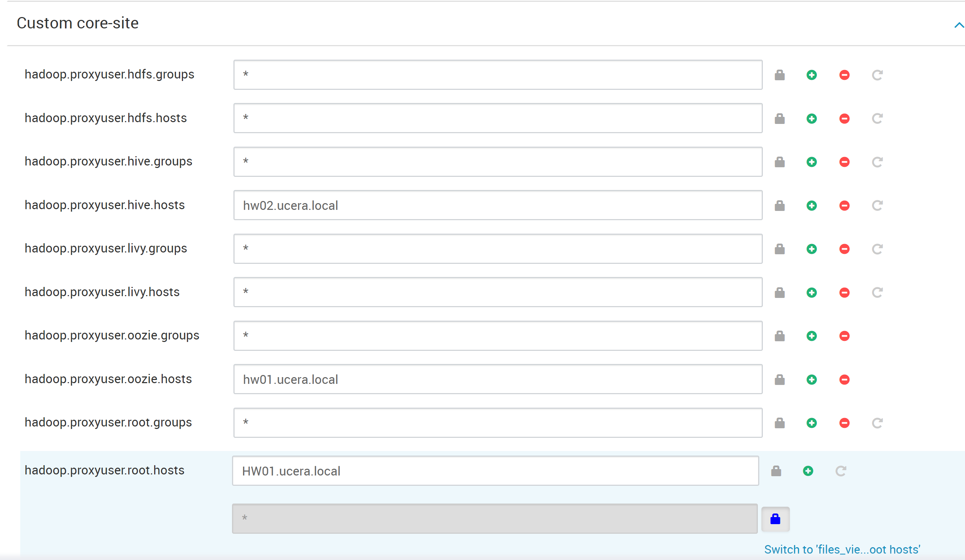Select the Custom core-site section header
965x560 pixels.
click(x=78, y=23)
